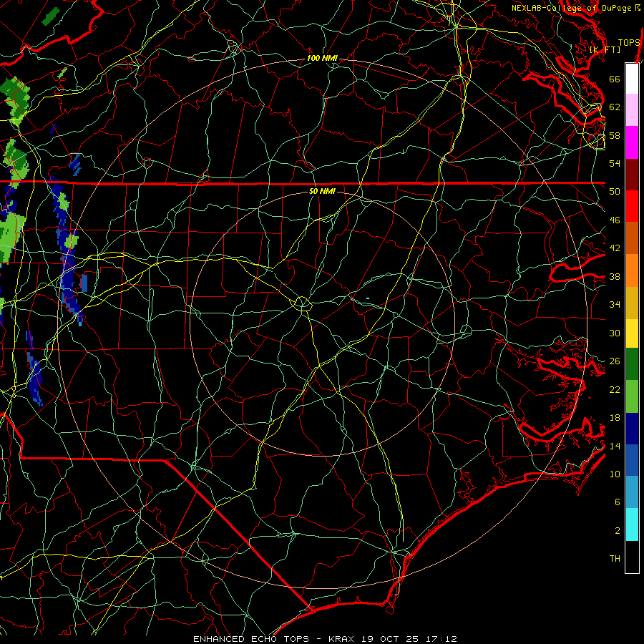Click the '6' legend value
This screenshot has height=644, width=644.
click(x=618, y=502)
